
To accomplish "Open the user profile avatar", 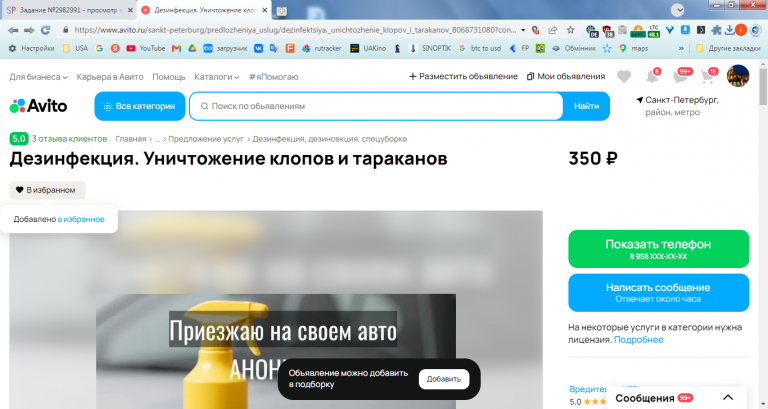I will coord(738,76).
